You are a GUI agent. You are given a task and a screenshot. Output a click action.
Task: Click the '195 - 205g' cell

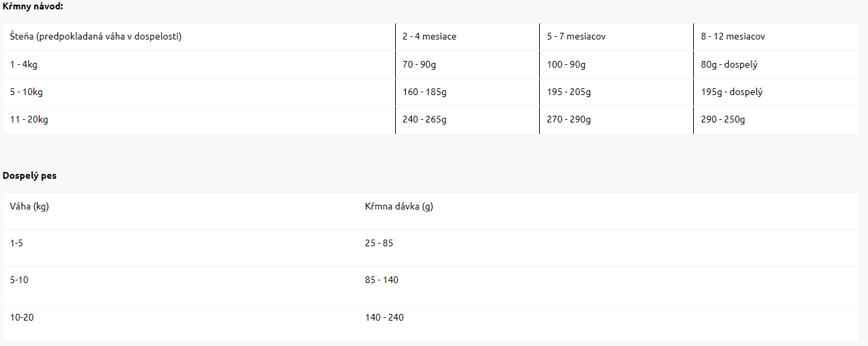[616, 92]
